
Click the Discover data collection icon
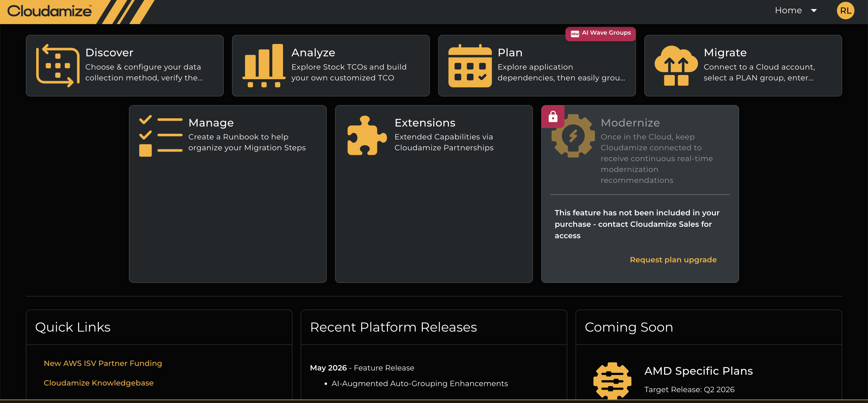point(58,66)
